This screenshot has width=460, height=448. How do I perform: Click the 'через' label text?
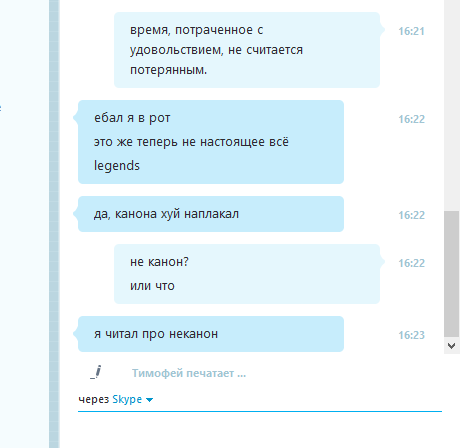[x=94, y=399]
